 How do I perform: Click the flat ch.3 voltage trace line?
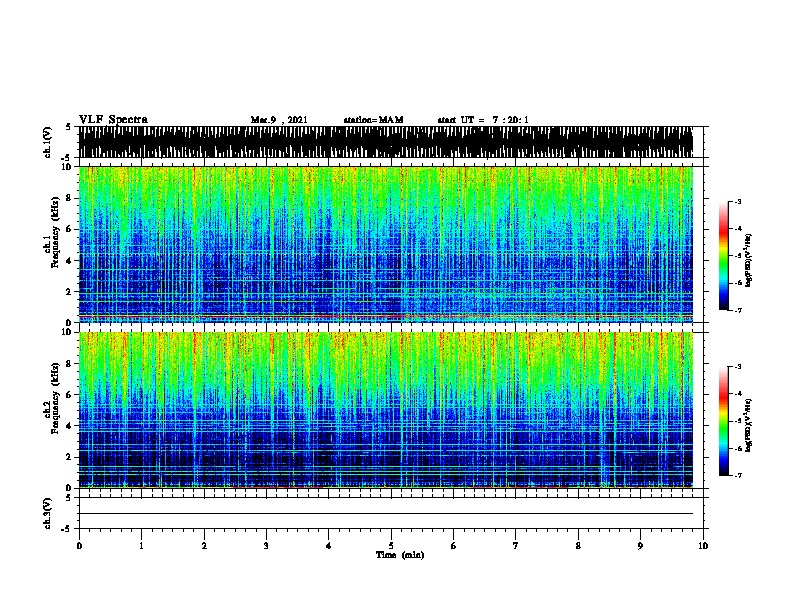point(386,514)
